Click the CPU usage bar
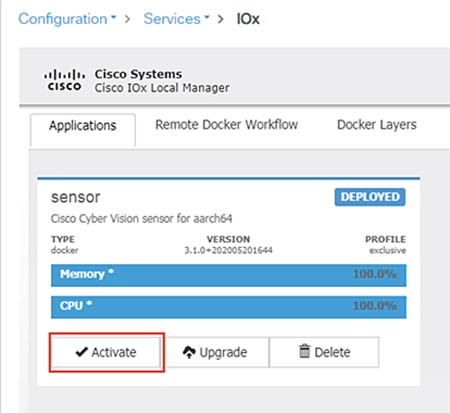 pyautogui.click(x=229, y=307)
